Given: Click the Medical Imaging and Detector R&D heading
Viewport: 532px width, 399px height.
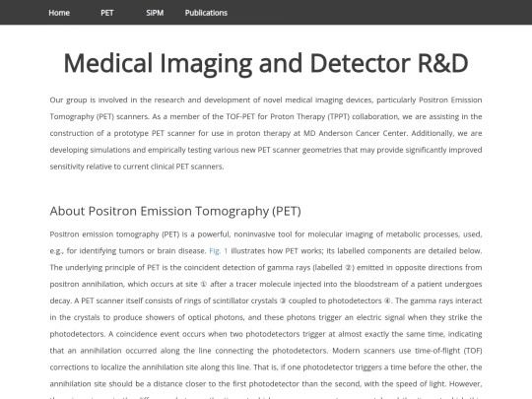Looking at the screenshot, I should 266,63.
